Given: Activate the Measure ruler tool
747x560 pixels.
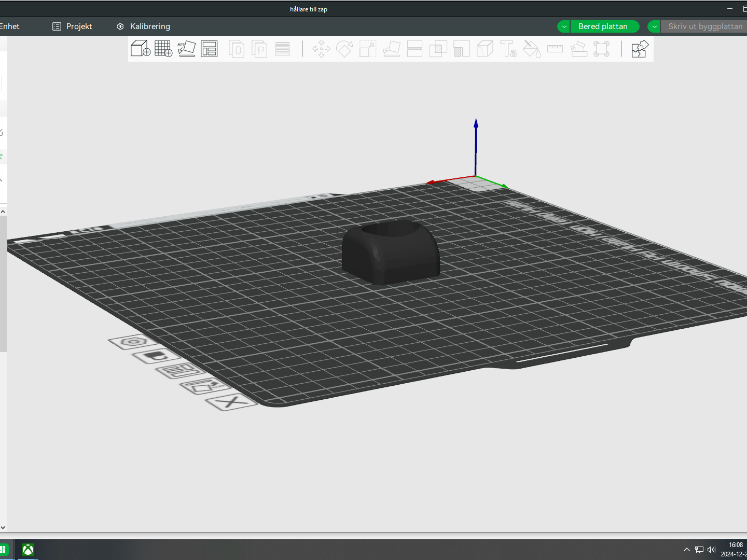Looking at the screenshot, I should point(555,49).
